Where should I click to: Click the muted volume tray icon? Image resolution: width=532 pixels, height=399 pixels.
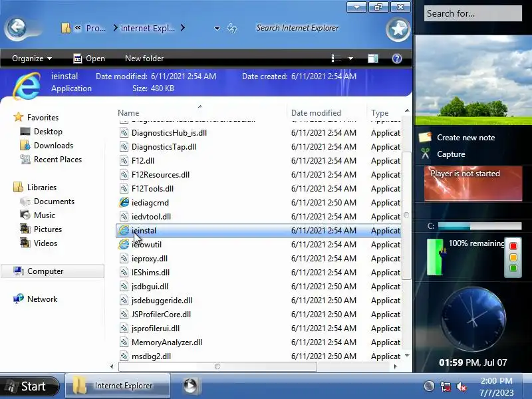pos(462,386)
